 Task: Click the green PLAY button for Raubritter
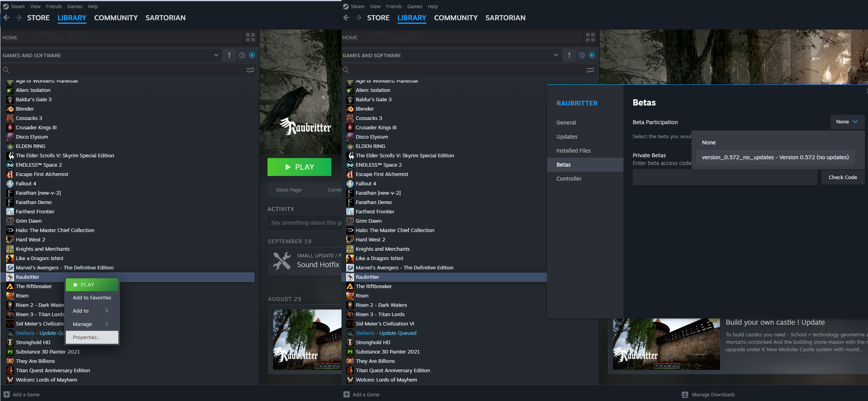[299, 167]
